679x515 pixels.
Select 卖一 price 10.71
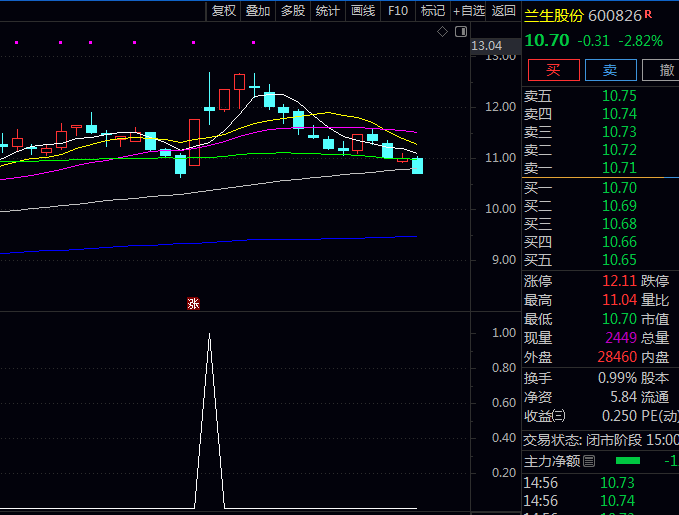point(619,168)
